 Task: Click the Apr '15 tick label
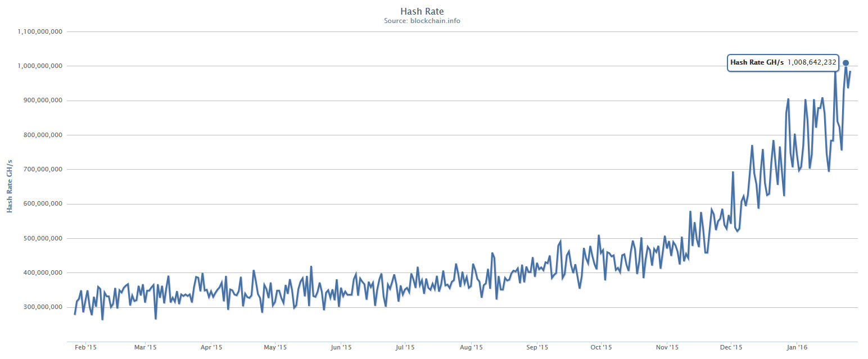pos(211,347)
